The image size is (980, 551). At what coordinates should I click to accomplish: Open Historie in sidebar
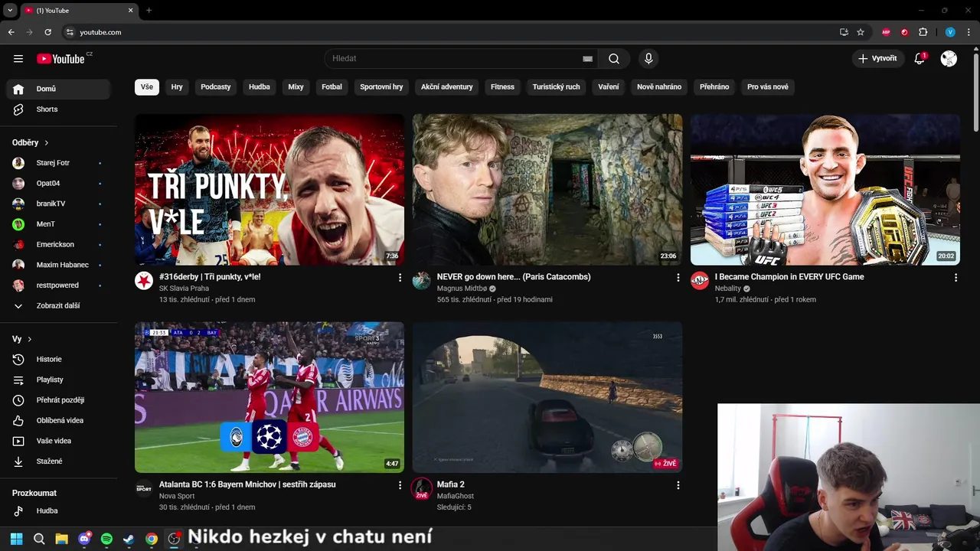pos(58,359)
